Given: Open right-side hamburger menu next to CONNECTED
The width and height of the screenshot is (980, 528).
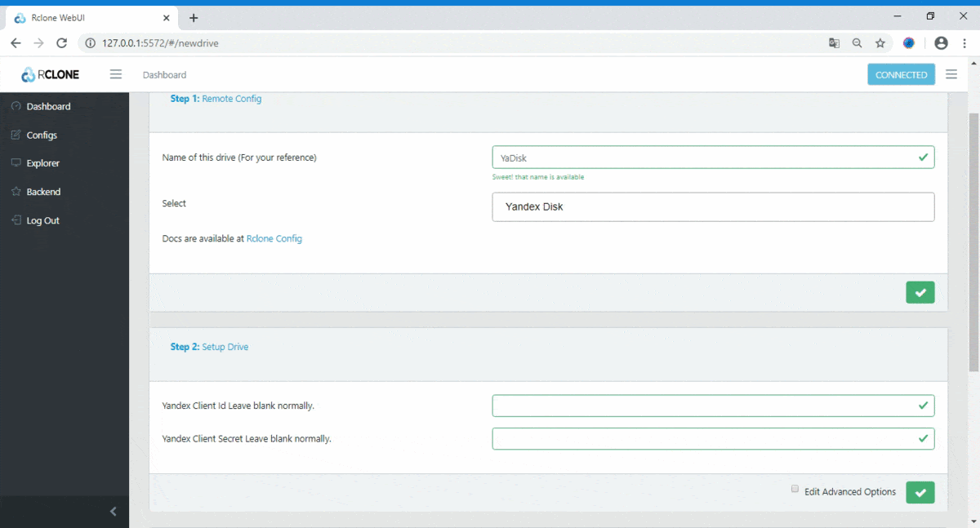Looking at the screenshot, I should 951,74.
